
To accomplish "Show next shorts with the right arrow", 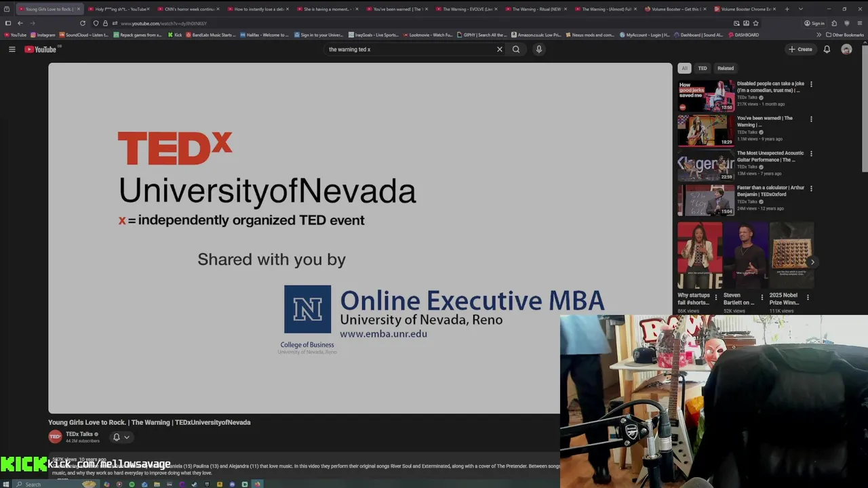I will (812, 262).
